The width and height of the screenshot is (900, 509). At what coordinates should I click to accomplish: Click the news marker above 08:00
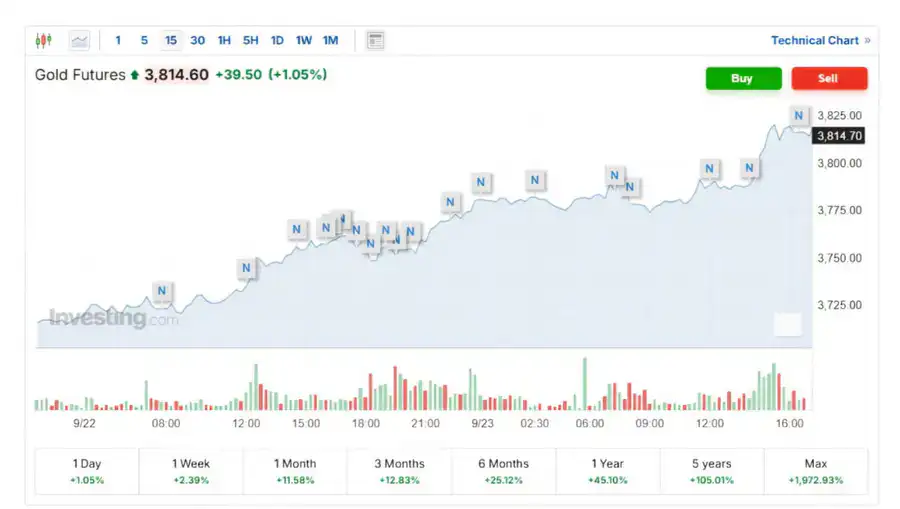(x=163, y=291)
